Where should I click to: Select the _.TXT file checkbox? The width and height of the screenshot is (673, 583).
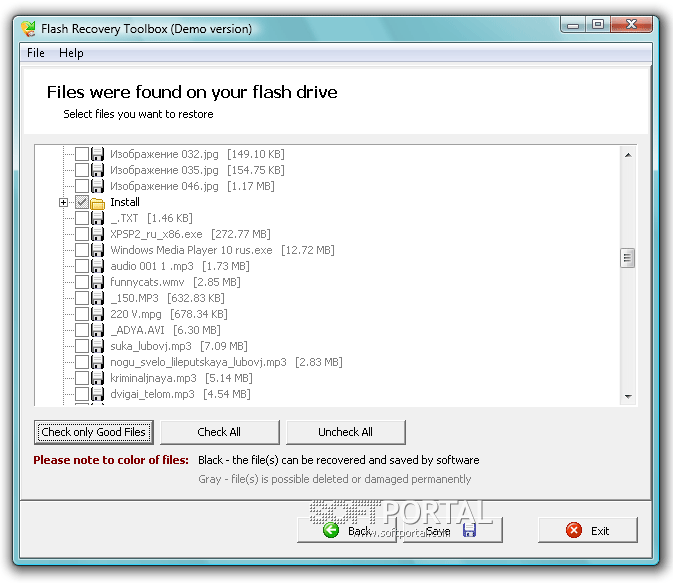point(82,218)
